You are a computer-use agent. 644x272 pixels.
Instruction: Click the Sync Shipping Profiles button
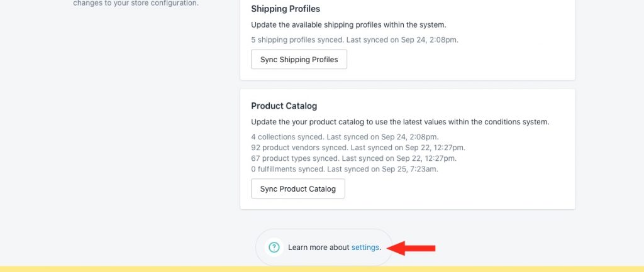pos(299,60)
